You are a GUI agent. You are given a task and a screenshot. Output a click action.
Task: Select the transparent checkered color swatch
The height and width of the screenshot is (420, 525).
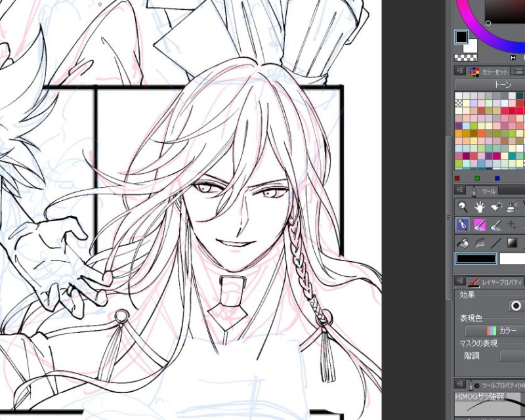click(x=466, y=58)
